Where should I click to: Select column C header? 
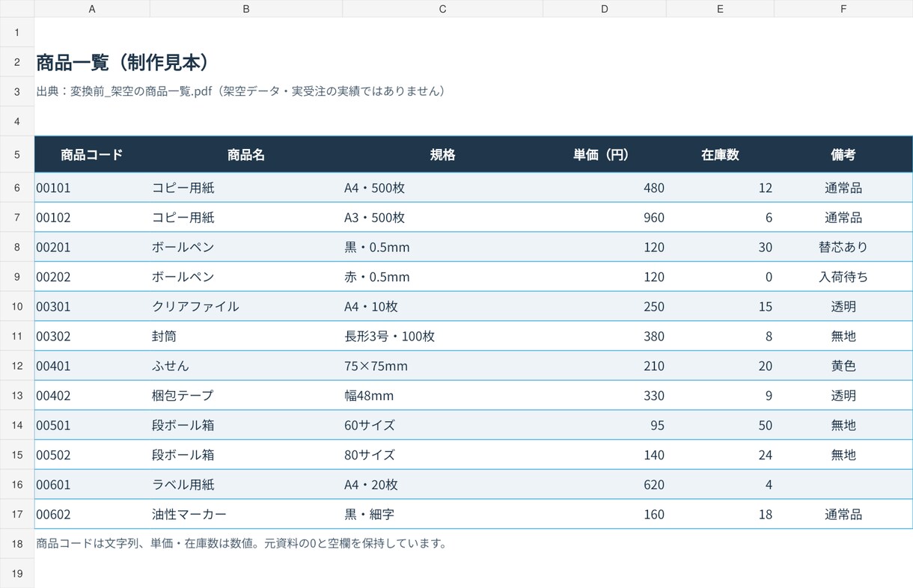point(442,9)
